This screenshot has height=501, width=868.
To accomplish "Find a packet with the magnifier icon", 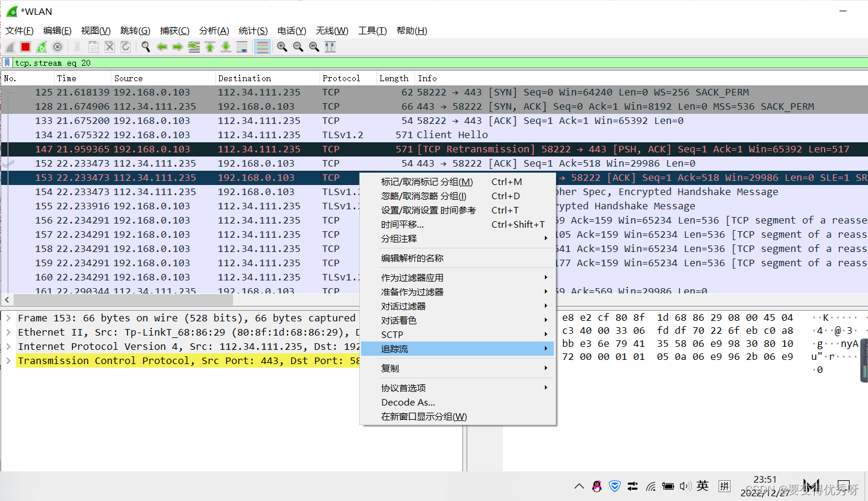I will 145,47.
